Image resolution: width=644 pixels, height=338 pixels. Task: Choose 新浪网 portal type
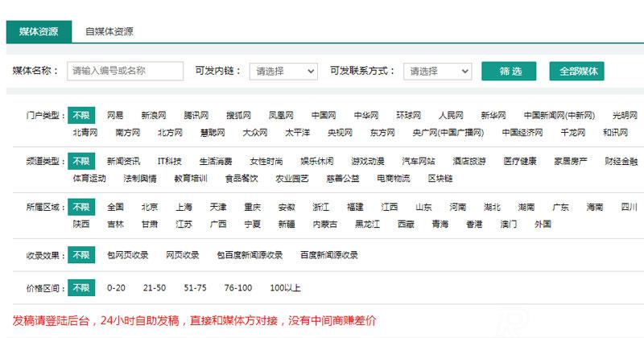click(153, 115)
